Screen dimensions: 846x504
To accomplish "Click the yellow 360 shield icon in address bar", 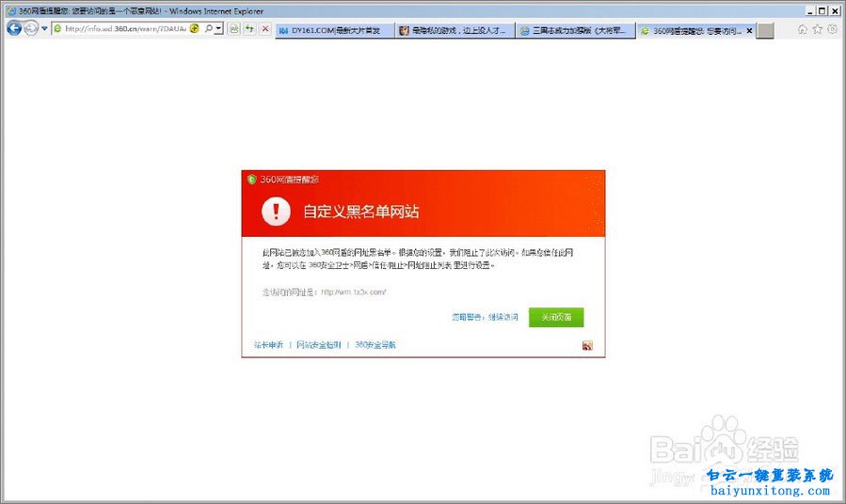I will pos(195,29).
